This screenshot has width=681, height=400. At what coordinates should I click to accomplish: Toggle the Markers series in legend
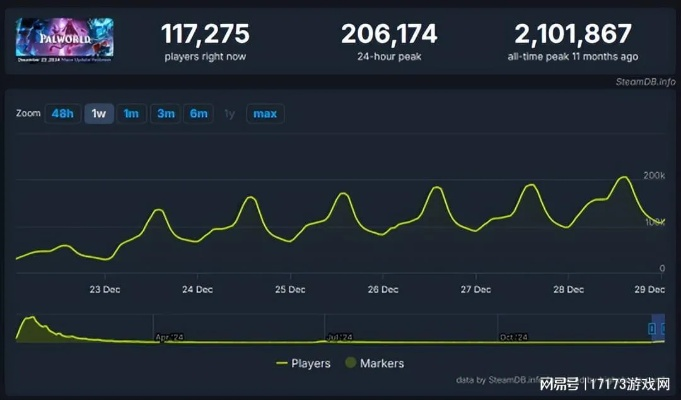coord(381,363)
